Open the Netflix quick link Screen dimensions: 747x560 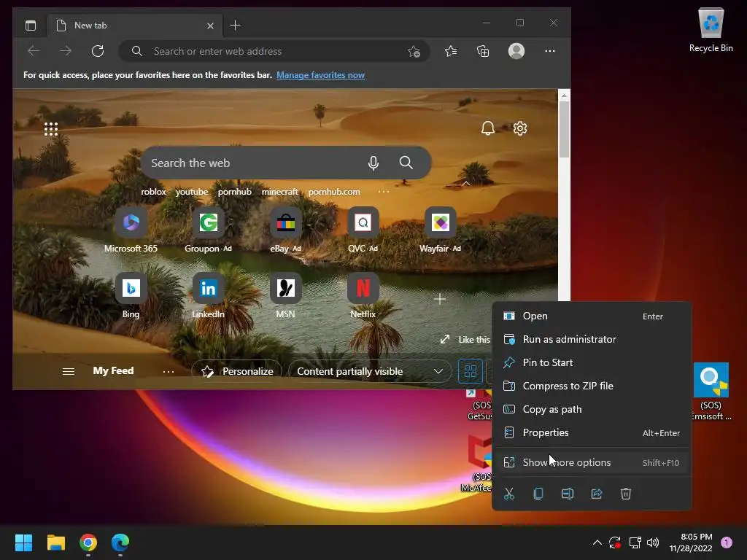(x=363, y=296)
